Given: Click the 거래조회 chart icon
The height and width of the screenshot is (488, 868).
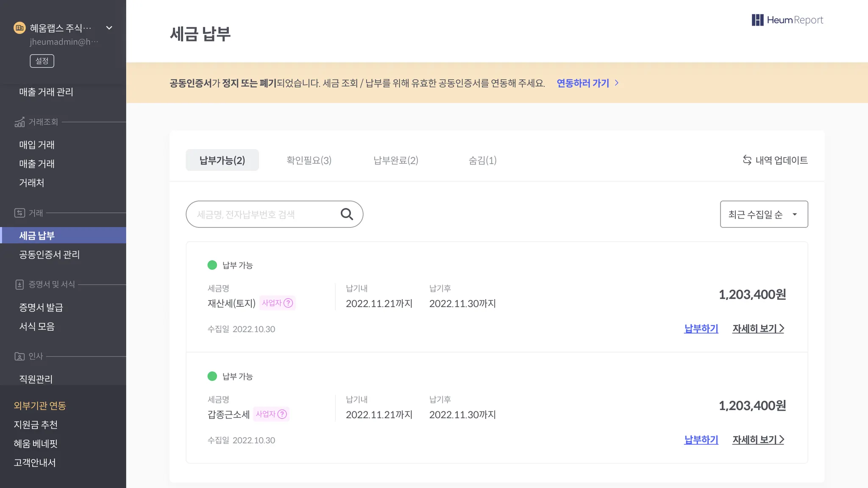Looking at the screenshot, I should 19,122.
